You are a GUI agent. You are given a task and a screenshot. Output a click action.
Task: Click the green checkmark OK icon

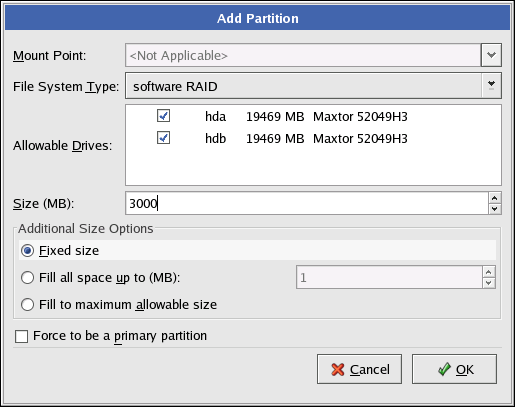click(444, 369)
